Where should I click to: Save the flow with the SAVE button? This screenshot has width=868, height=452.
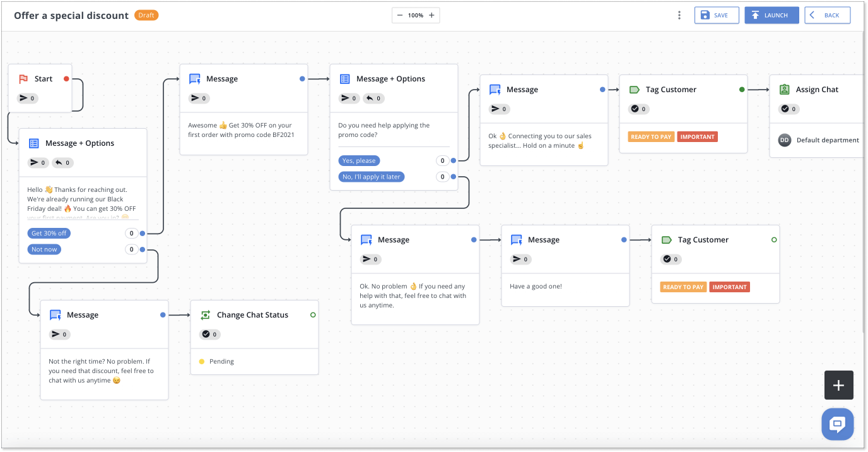(x=717, y=15)
